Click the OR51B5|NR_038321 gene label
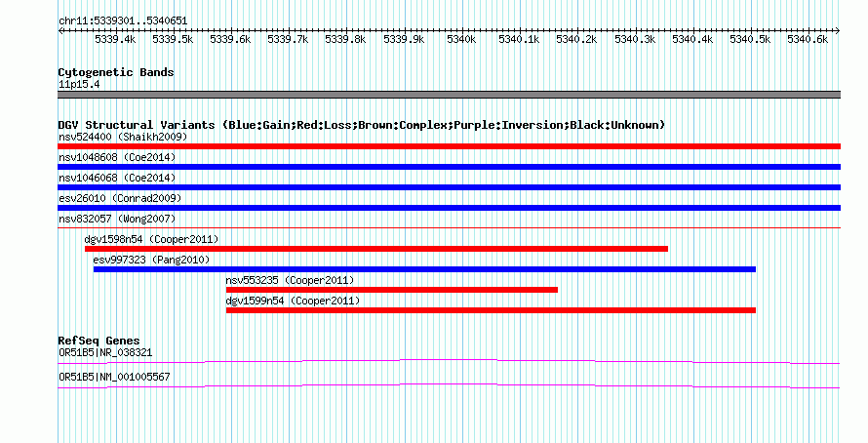The height and width of the screenshot is (443, 868). 105,352
